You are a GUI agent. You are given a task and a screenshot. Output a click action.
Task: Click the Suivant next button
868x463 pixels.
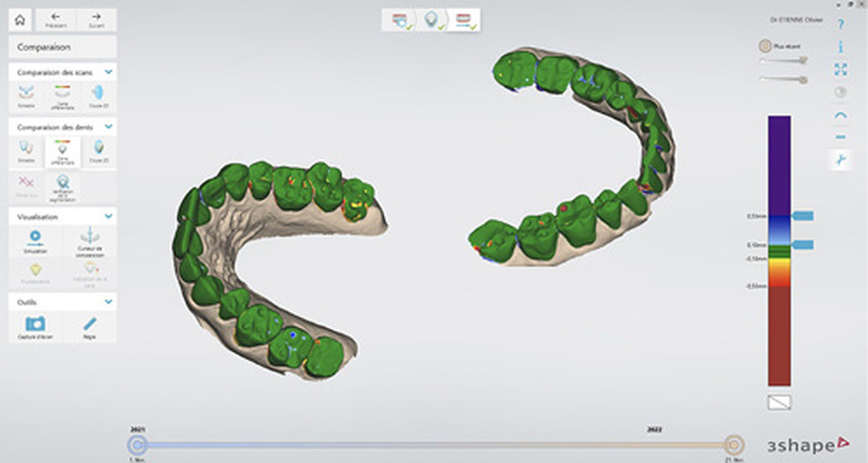pyautogui.click(x=96, y=21)
